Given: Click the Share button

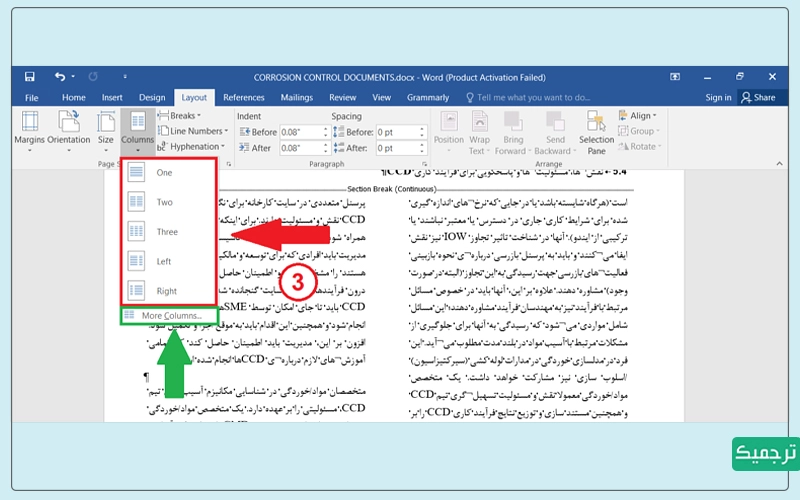Looking at the screenshot, I should [x=758, y=97].
